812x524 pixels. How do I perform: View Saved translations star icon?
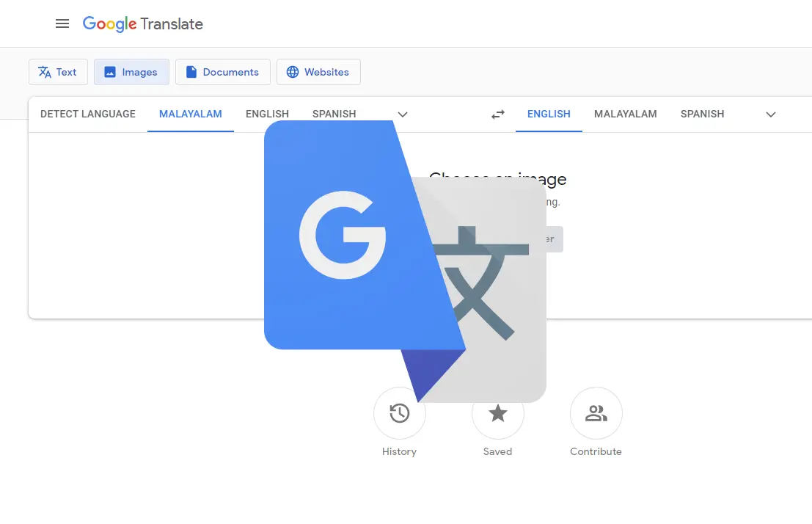(498, 413)
